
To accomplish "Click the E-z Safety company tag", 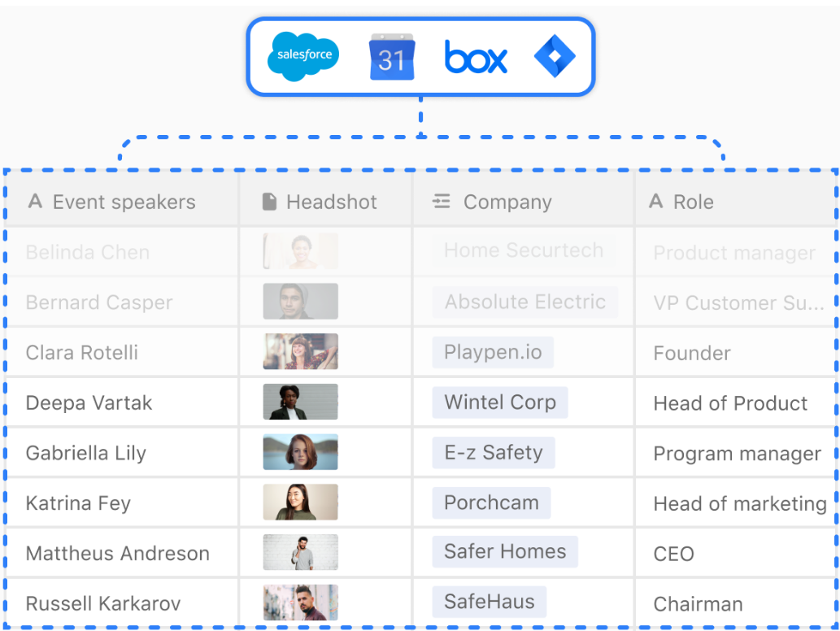I will (x=493, y=453).
